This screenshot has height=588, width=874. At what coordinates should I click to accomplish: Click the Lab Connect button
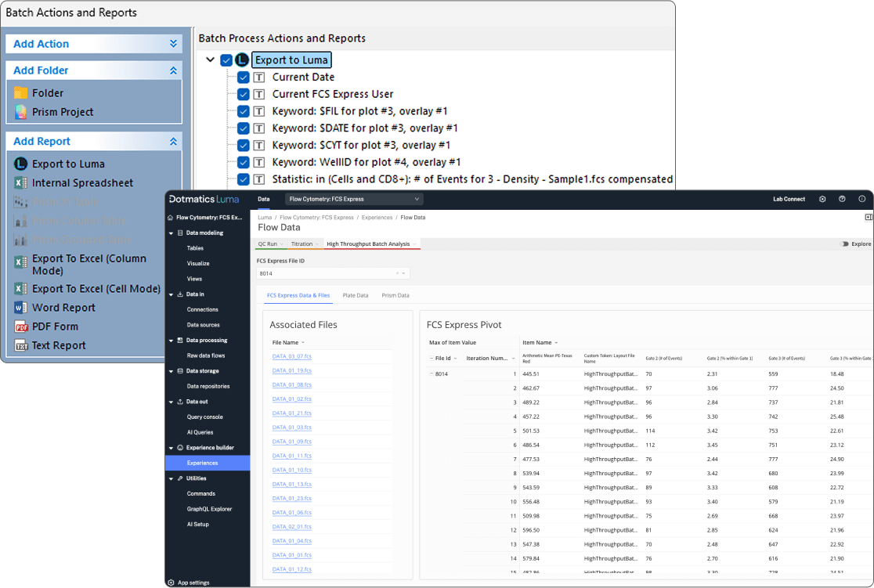pyautogui.click(x=789, y=200)
